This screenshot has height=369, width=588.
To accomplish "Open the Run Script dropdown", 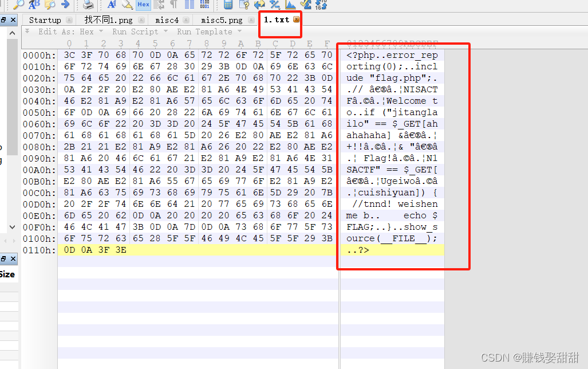I will pyautogui.click(x=140, y=32).
